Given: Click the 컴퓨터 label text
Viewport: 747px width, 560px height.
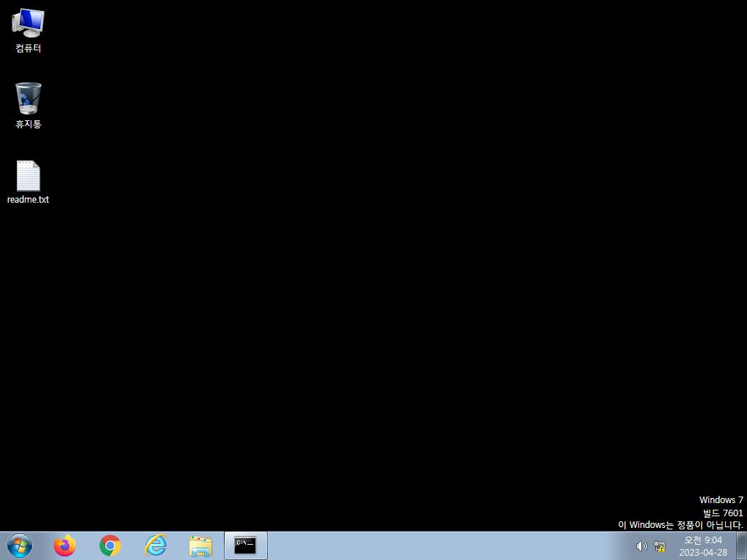Looking at the screenshot, I should [28, 48].
